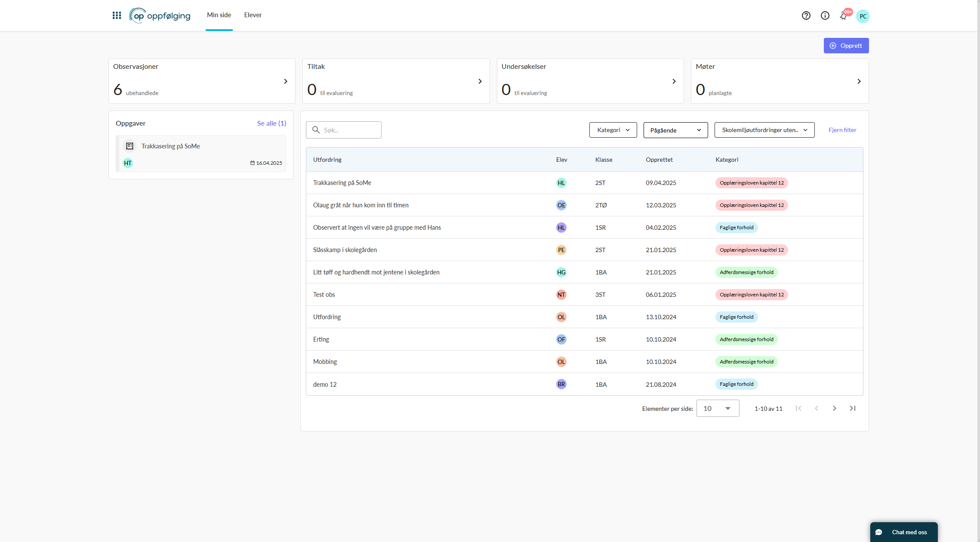The height and width of the screenshot is (542, 980).
Task: Go to the next results page
Action: tap(834, 408)
